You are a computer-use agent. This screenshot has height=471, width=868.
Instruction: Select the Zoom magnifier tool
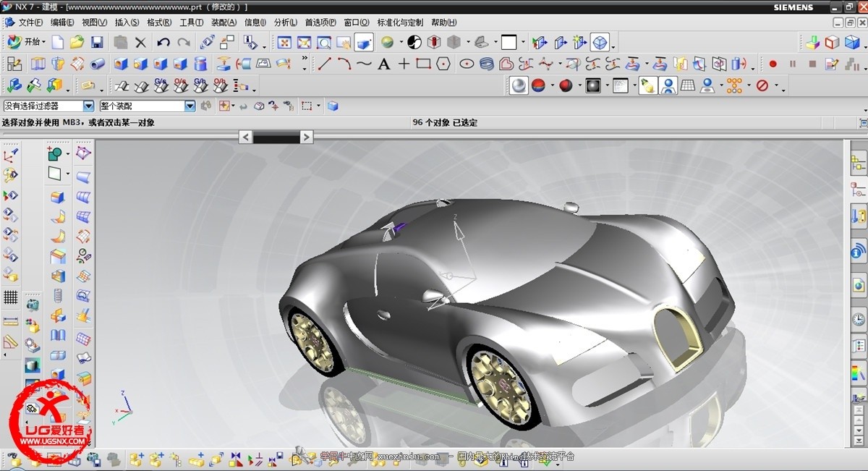(323, 43)
